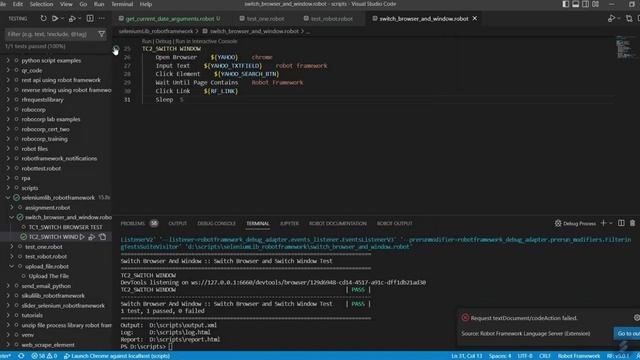Click Debug code lens above TC2_SWITCH WINDOW

[x=163, y=41]
